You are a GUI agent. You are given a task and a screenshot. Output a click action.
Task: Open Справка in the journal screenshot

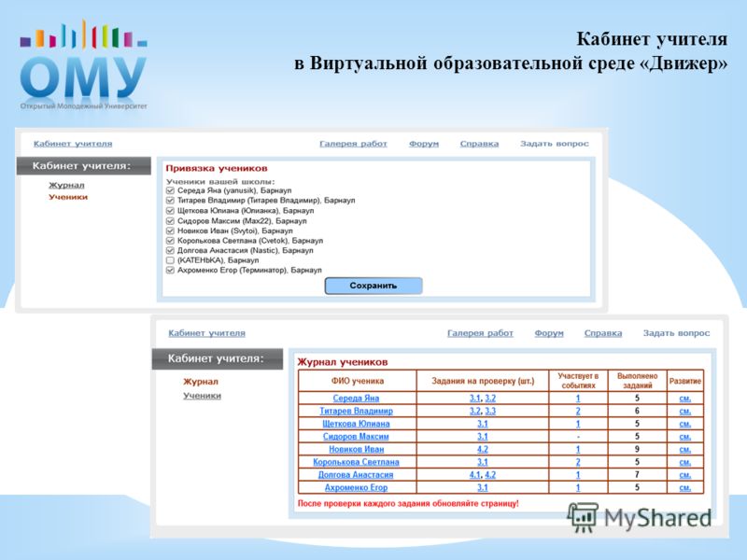[603, 333]
